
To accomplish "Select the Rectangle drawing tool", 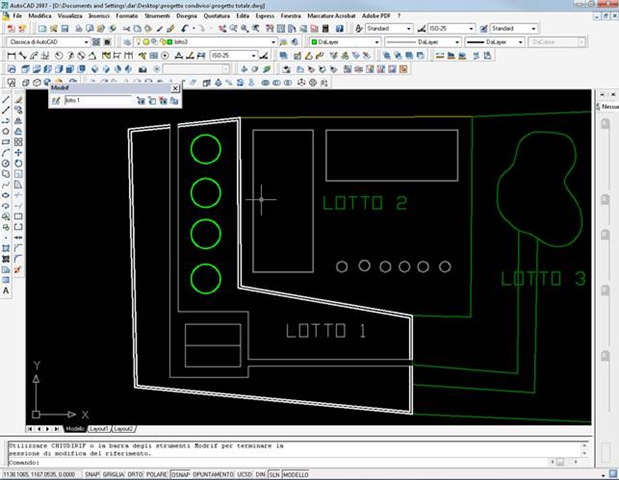I will click(x=6, y=141).
